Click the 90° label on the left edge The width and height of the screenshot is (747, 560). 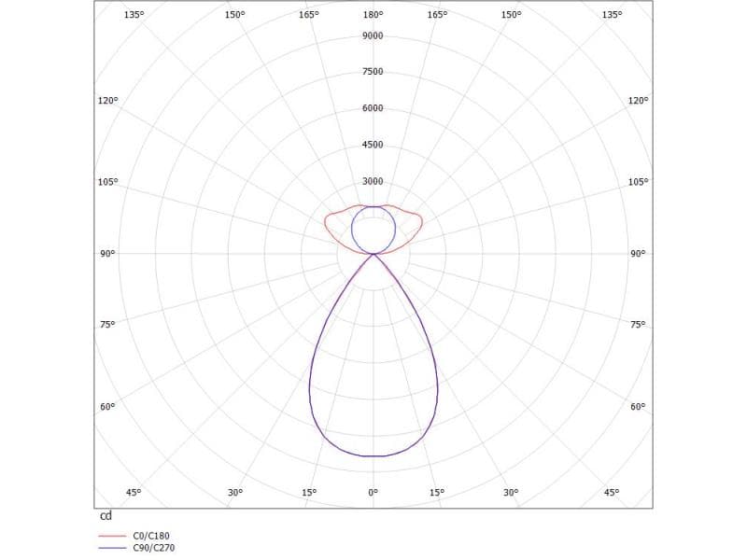pos(107,254)
